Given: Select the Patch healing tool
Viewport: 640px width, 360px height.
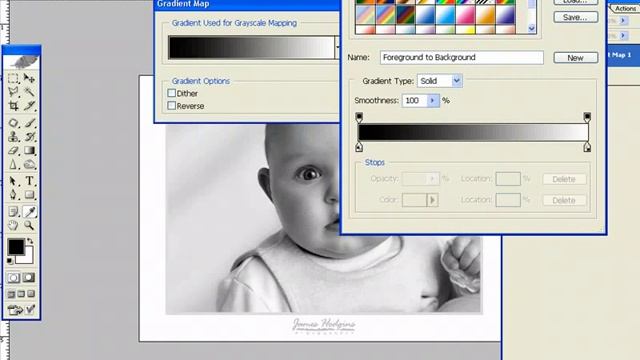Looking at the screenshot, I should pyautogui.click(x=13, y=123).
